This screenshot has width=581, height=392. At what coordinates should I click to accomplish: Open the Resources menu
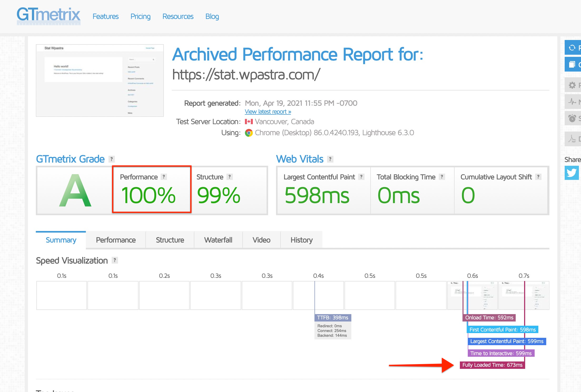[x=178, y=16]
